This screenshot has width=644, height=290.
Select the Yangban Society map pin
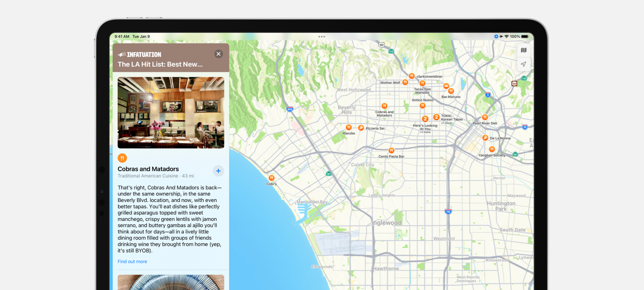492,149
